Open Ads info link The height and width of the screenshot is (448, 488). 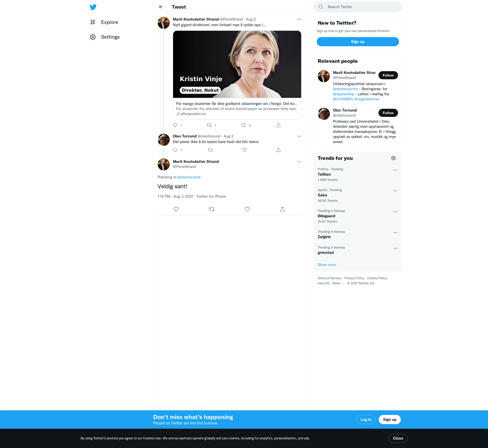[x=323, y=283]
